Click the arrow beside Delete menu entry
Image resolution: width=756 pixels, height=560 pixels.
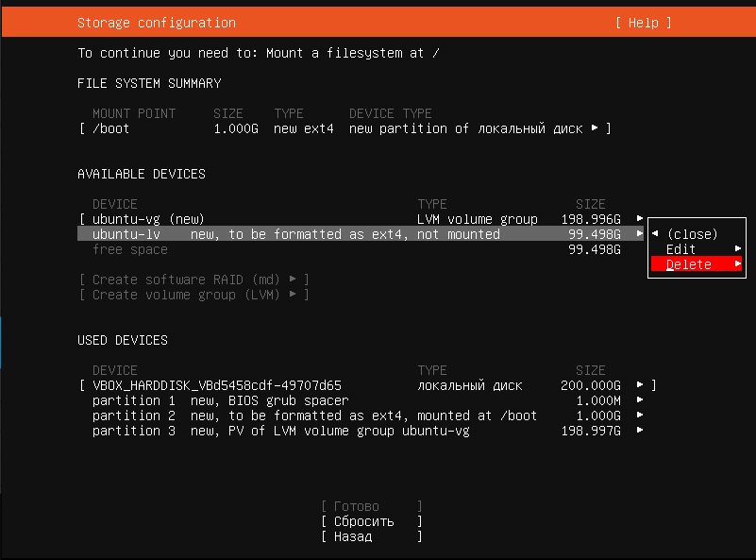[738, 264]
